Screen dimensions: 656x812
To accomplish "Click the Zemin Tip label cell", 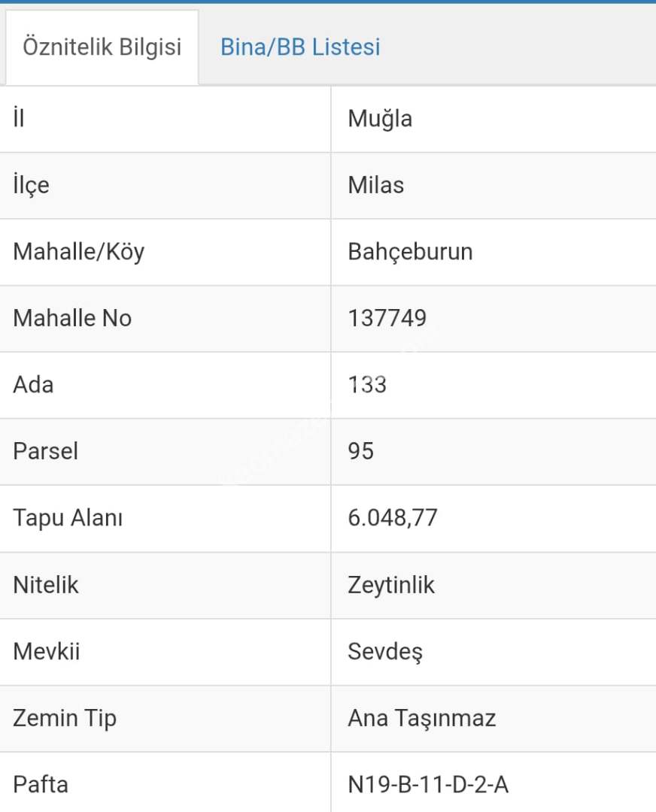I will [65, 718].
